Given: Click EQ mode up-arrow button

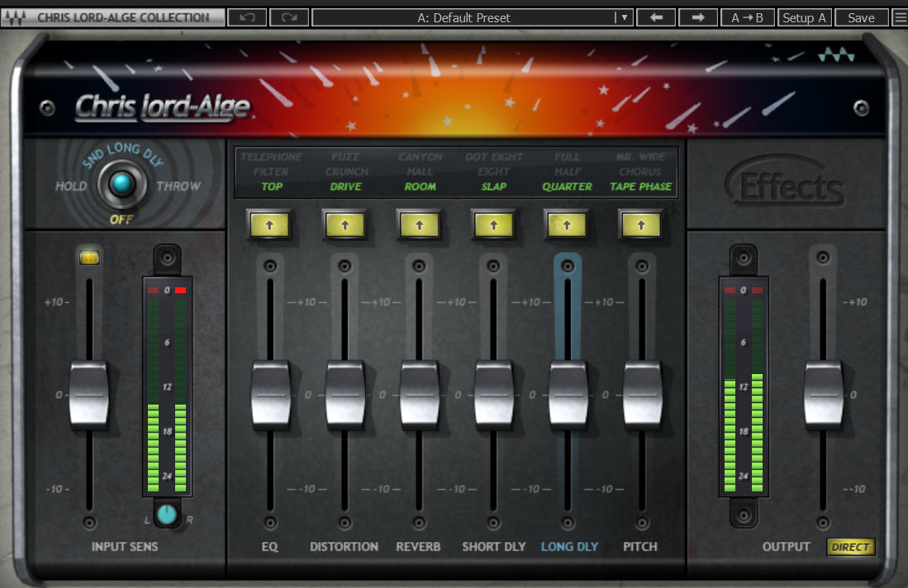Looking at the screenshot, I should 270,225.
